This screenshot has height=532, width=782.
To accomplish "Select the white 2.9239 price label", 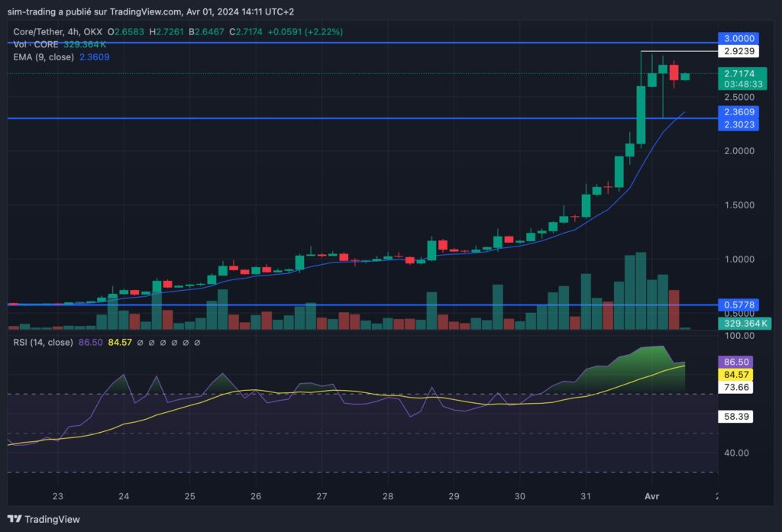I will coord(738,51).
